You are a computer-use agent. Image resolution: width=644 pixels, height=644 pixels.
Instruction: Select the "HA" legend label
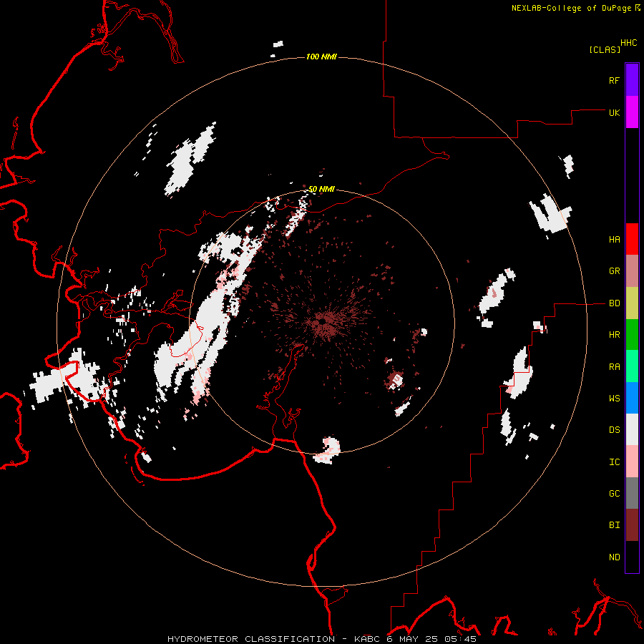point(614,240)
